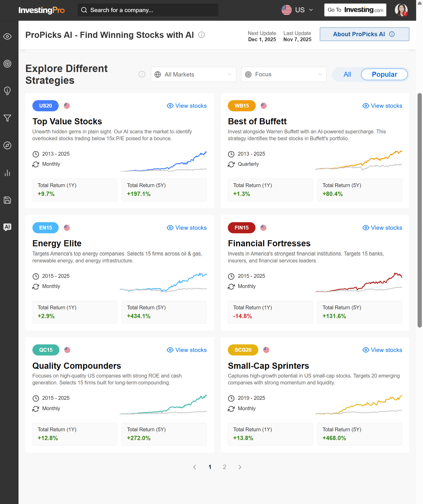
Task: Open the Top Value Stocks title
Action: pos(67,121)
